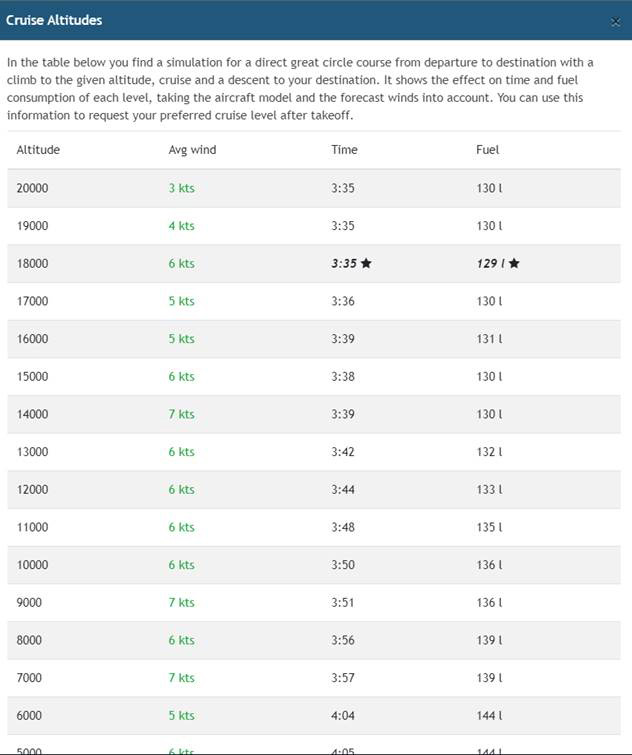632x755 pixels.
Task: Choose the recommended 18000 altitude row
Action: [32, 264]
